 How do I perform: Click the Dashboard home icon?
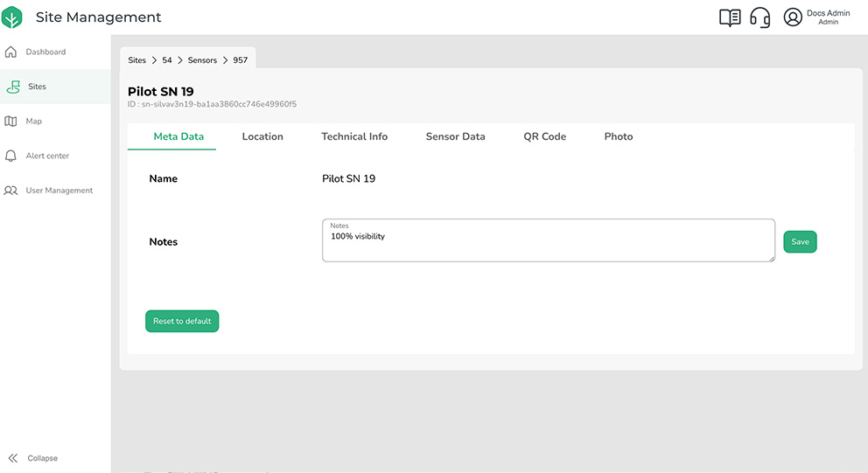pos(11,52)
